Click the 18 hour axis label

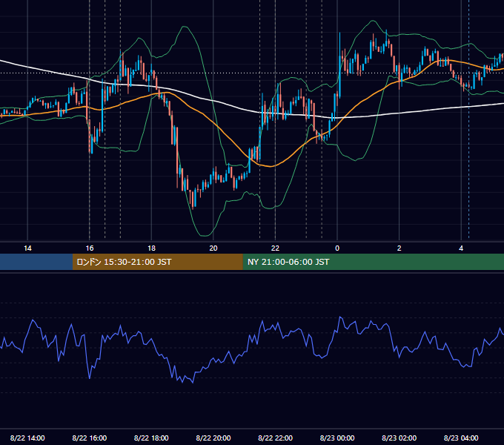coord(151,248)
